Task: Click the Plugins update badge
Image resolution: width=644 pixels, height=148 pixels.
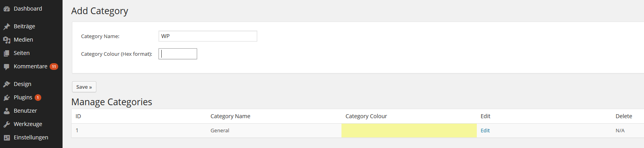Action: pos(38,97)
